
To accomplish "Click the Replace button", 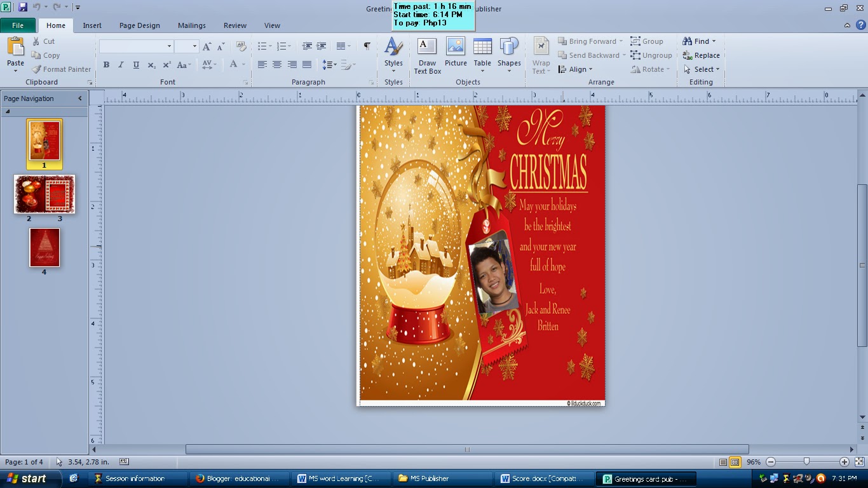I will point(702,55).
